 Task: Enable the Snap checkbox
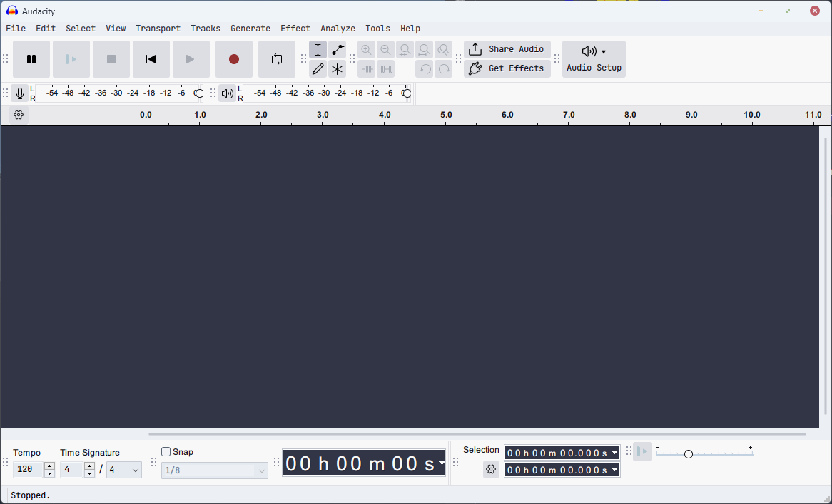(x=166, y=452)
